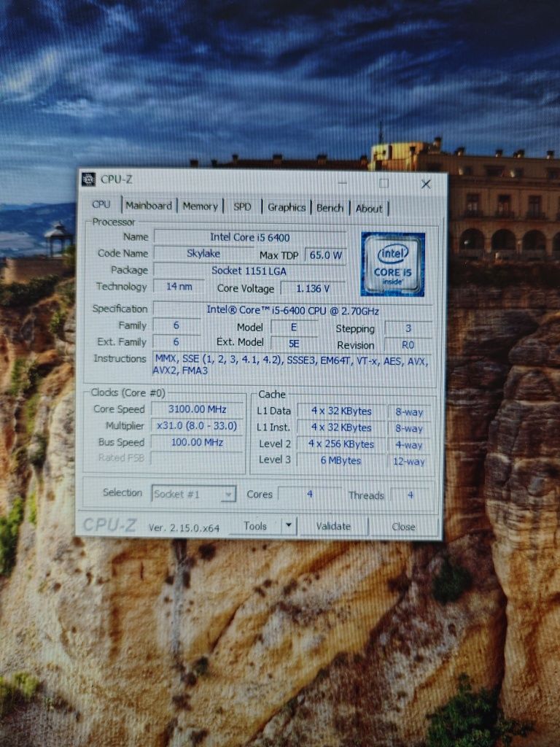Click the Ext. Model value 5E

tap(294, 344)
